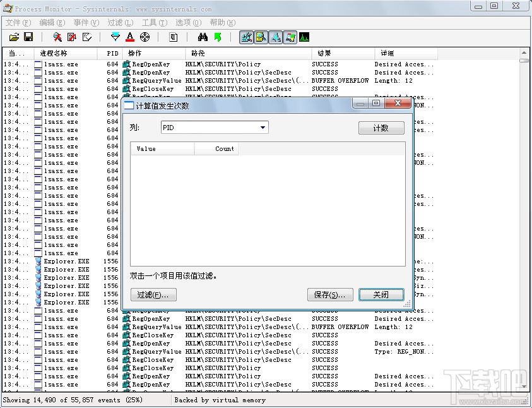The width and height of the screenshot is (532, 408).
Task: Open the PID column dropdown
Action: coord(263,127)
